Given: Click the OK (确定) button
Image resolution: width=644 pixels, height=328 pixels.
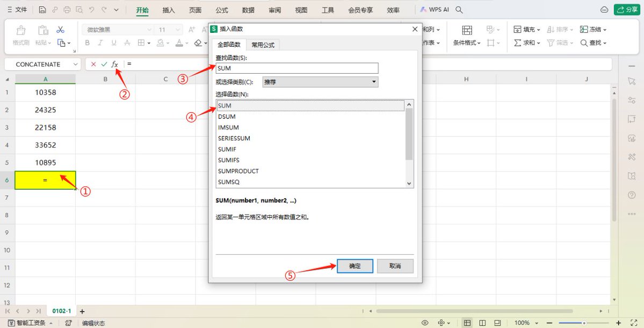Looking at the screenshot, I should click(x=355, y=266).
